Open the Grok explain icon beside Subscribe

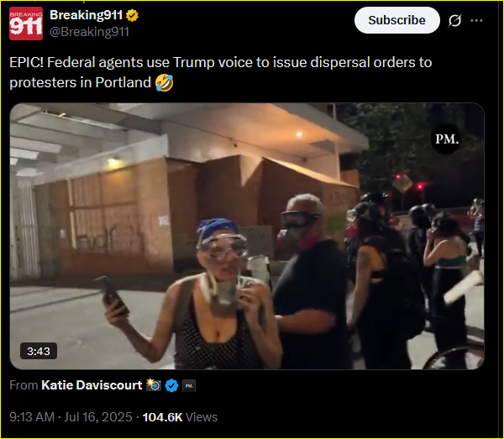454,20
